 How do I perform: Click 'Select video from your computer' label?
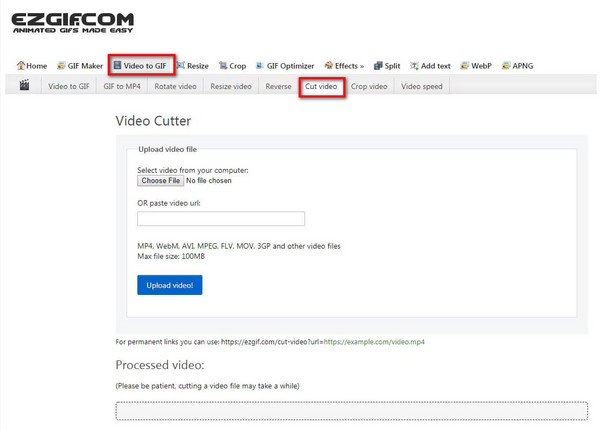click(193, 170)
